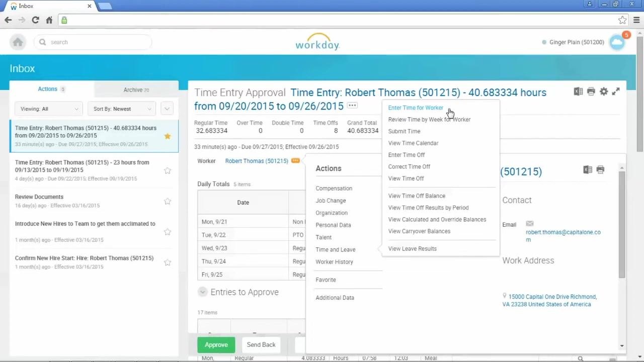Export worker panel to Excel

pyautogui.click(x=588, y=170)
